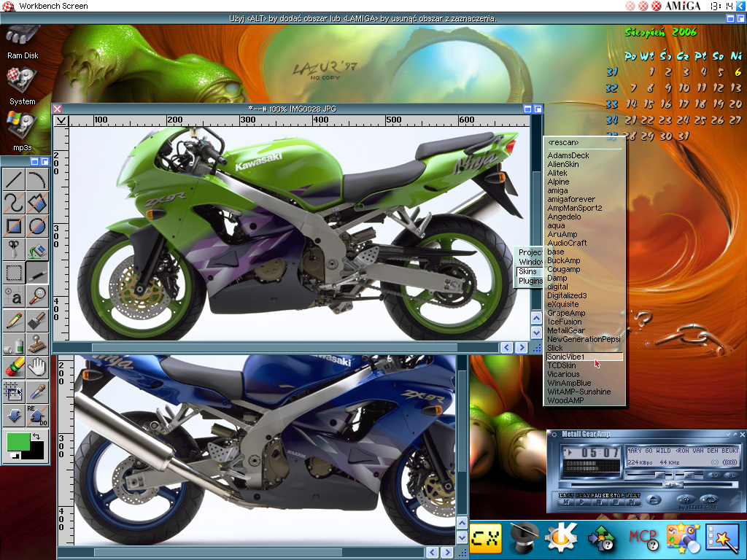Open the Project menu item
This screenshot has width=747, height=560.
point(530,252)
